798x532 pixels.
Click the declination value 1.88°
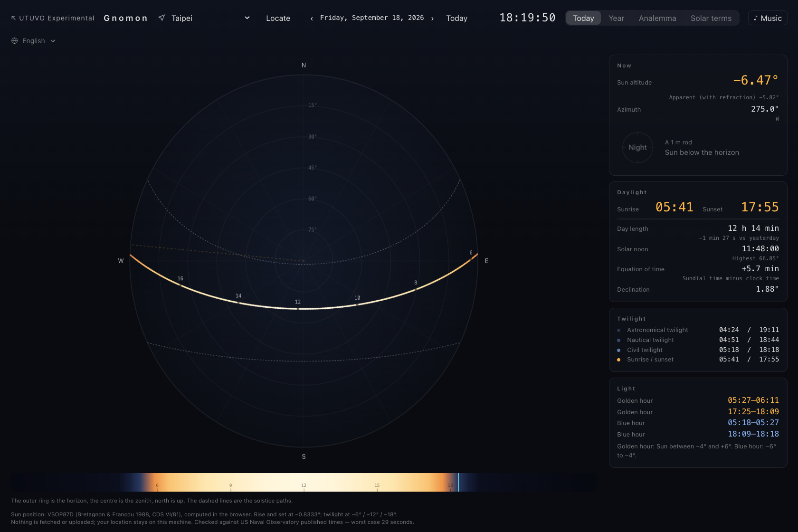pos(767,289)
